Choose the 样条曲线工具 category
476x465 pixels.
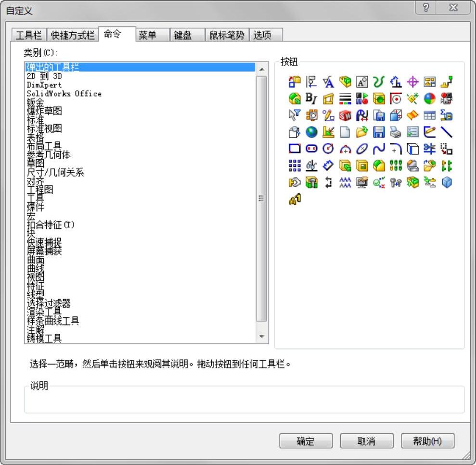pyautogui.click(x=140, y=321)
